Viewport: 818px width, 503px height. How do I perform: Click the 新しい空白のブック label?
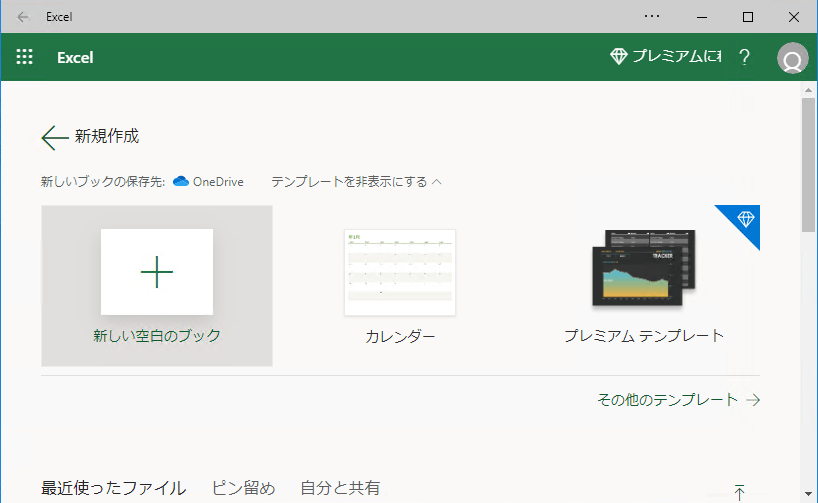[157, 336]
